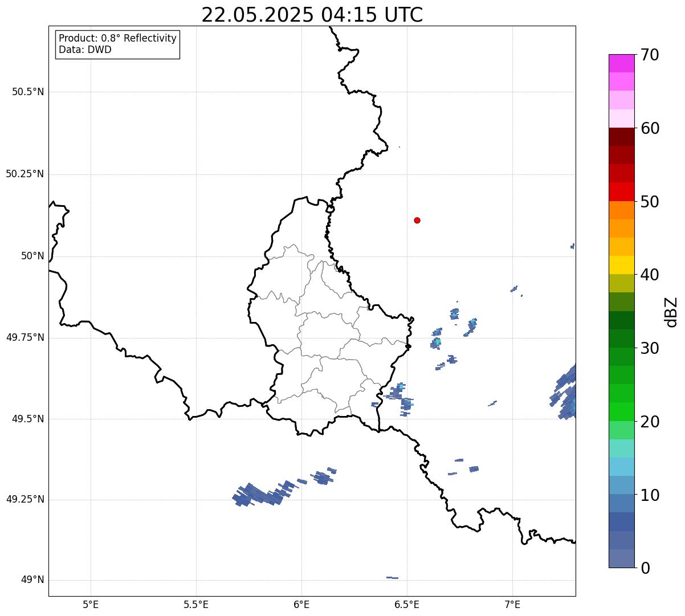Screen dimensions: 685x616
Task: Click the colorbar tick label 50
Action: pos(650,202)
